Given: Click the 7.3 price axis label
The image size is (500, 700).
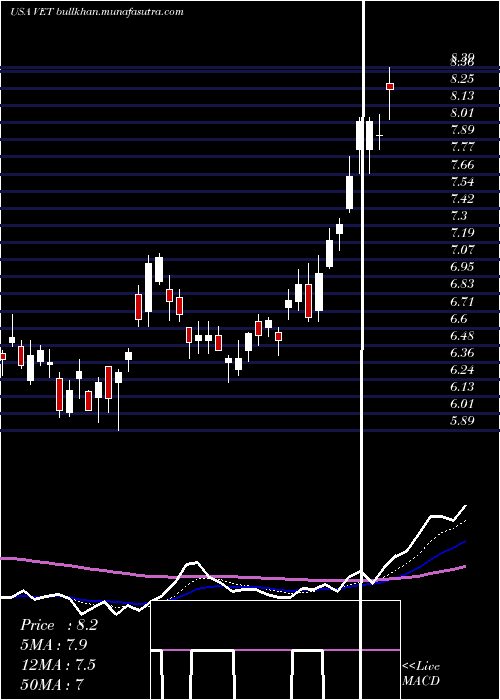Looking at the screenshot, I should (x=459, y=216).
